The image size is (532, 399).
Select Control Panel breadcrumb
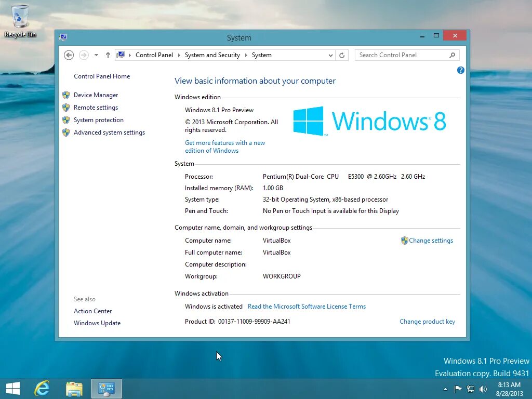[x=154, y=55]
